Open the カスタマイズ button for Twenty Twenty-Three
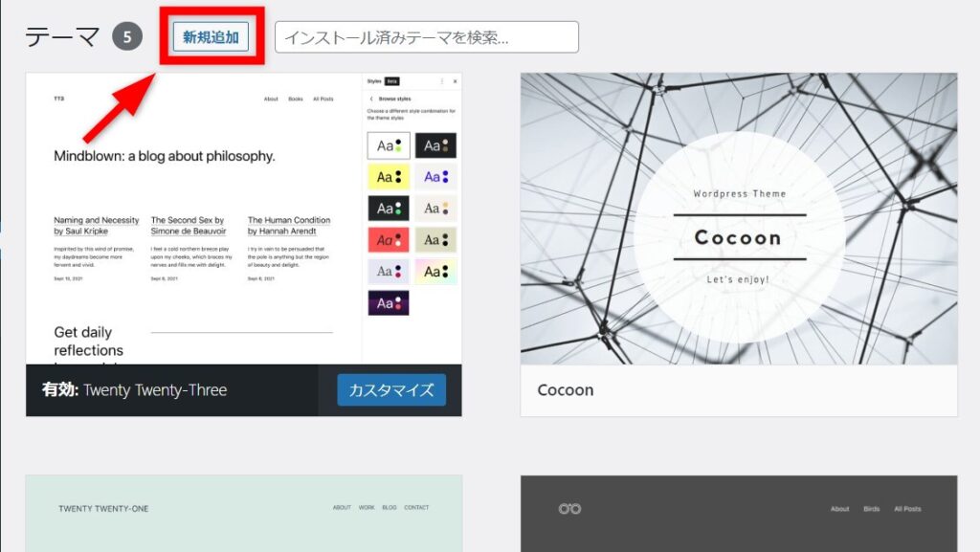Screen dimensions: 980x552 point(391,390)
